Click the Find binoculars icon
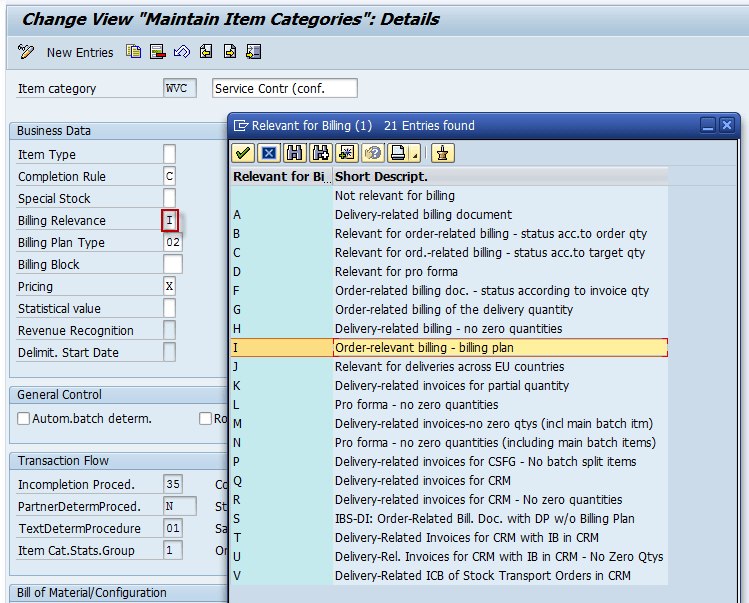This screenshot has width=749, height=603. pyautogui.click(x=294, y=153)
